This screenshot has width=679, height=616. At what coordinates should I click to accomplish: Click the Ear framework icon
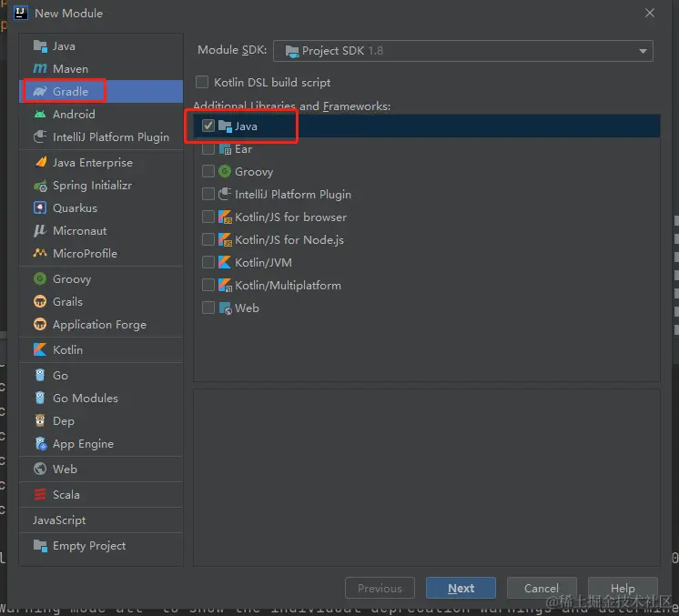click(225, 149)
